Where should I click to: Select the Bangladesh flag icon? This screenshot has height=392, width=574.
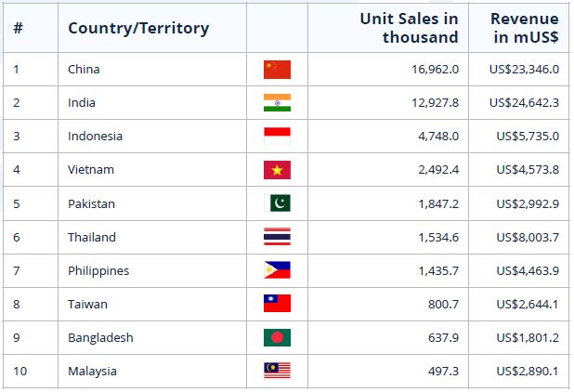pos(277,337)
